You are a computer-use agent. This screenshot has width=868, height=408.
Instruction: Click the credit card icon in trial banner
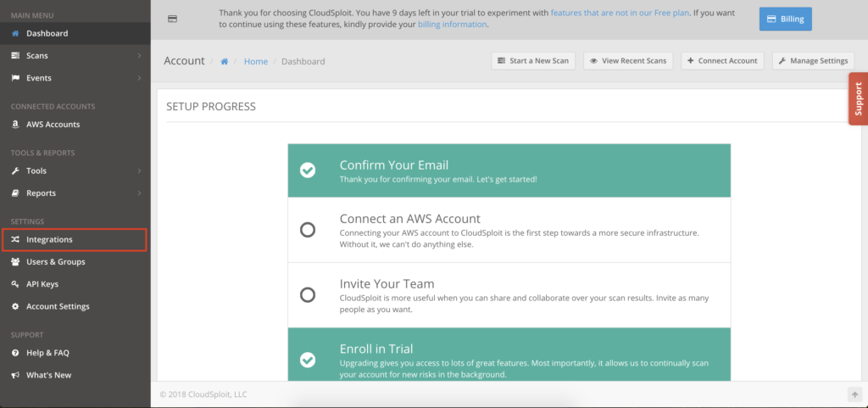point(173,19)
